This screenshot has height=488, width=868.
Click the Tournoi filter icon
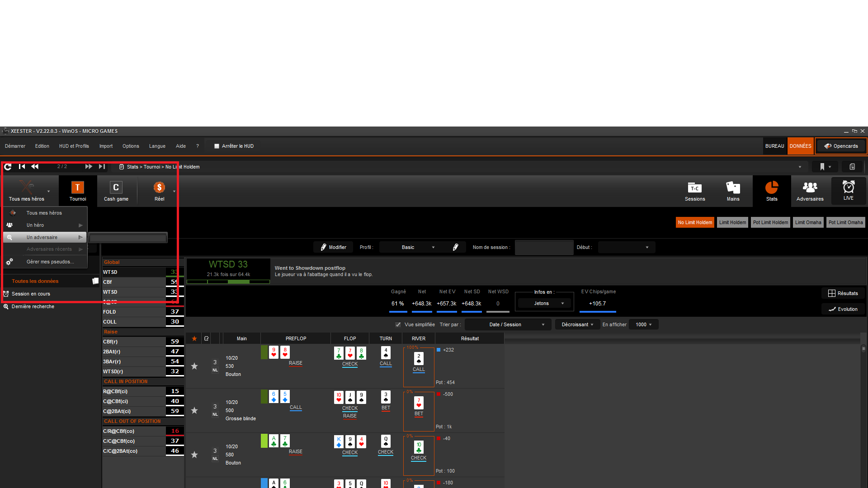tap(77, 188)
